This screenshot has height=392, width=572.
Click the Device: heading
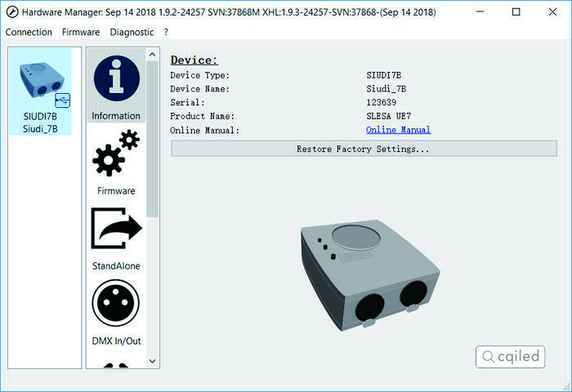pos(194,60)
